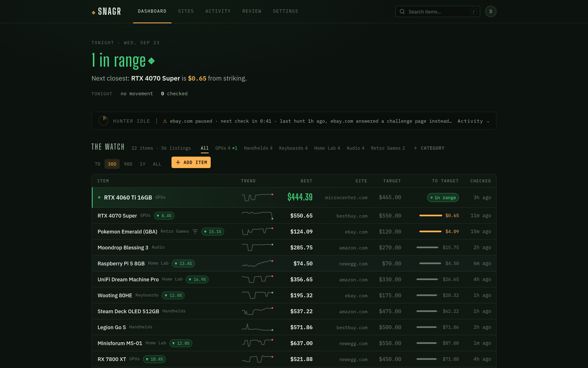Click the $450.00 target for RX 7800 XT

tap(390, 359)
